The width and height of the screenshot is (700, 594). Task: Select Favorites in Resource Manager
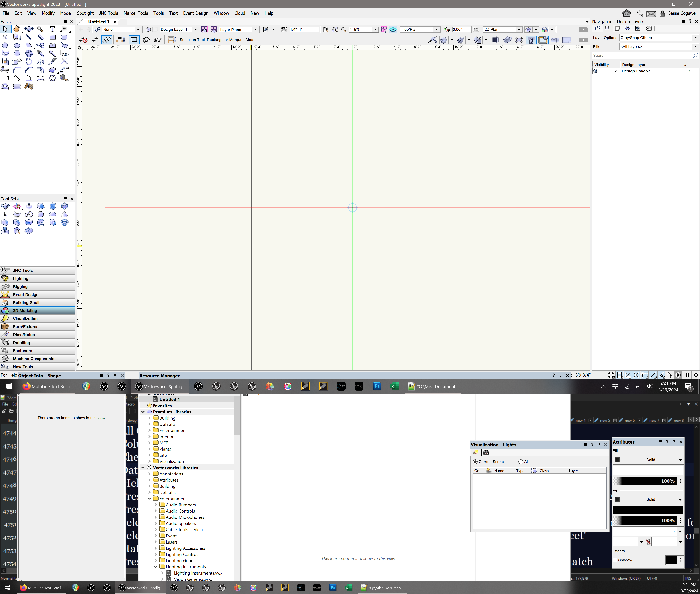pyautogui.click(x=162, y=406)
